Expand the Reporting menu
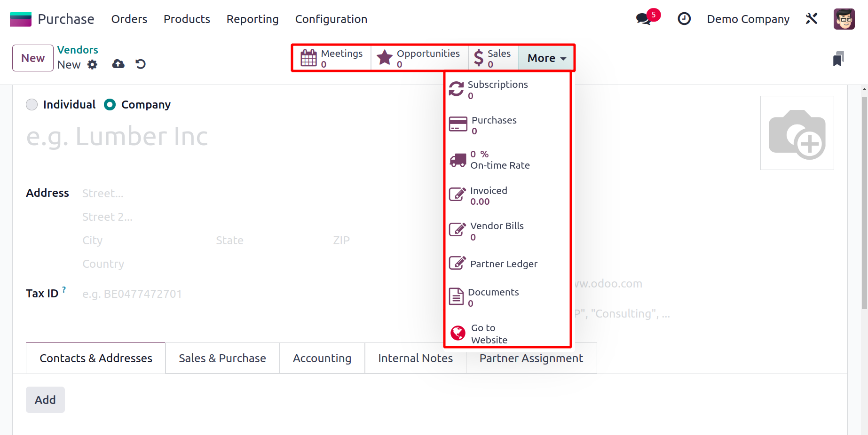 coord(253,19)
